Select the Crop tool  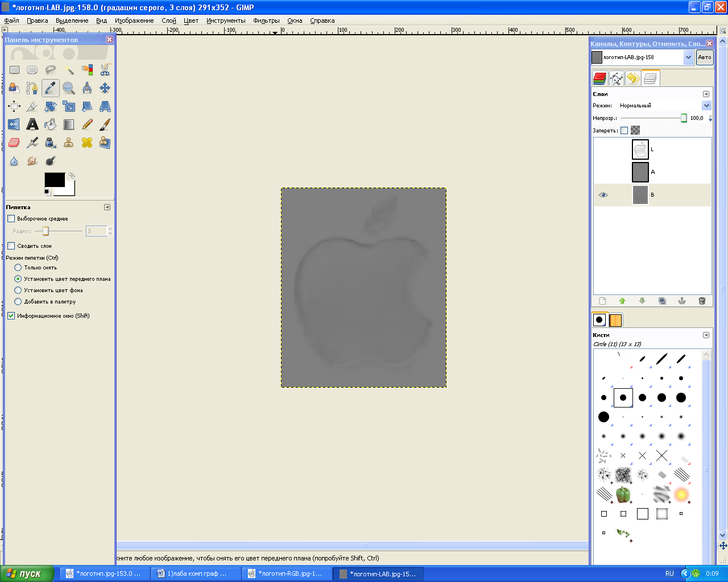pyautogui.click(x=32, y=106)
